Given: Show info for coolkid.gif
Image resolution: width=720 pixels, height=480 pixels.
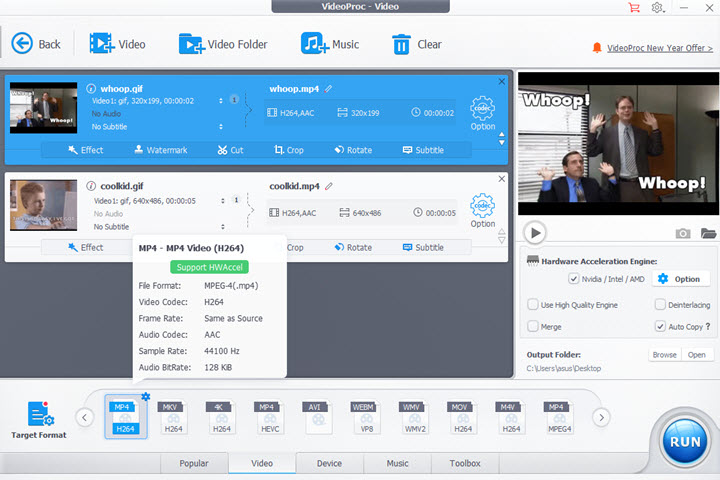Looking at the screenshot, I should pos(91,186).
